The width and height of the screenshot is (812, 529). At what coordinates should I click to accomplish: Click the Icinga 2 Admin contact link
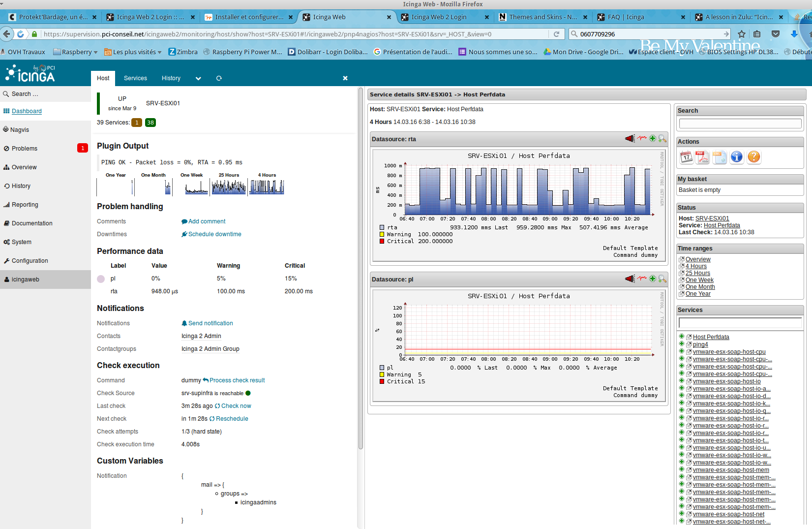pyautogui.click(x=201, y=336)
